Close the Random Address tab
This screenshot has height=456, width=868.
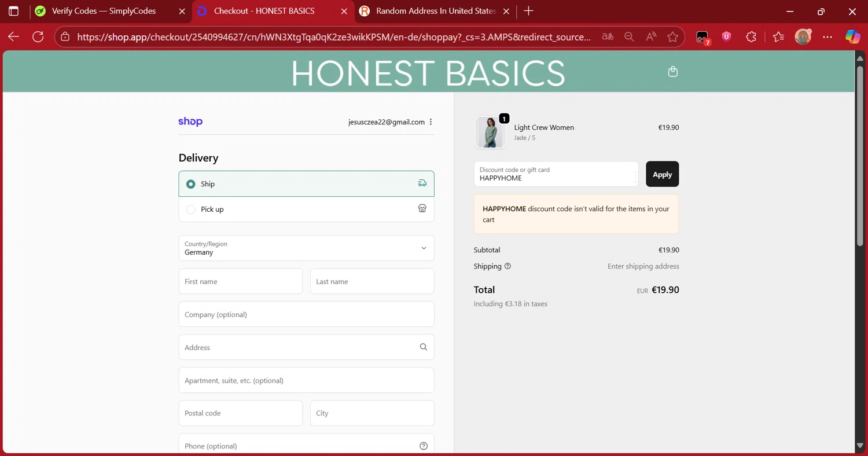tap(506, 11)
